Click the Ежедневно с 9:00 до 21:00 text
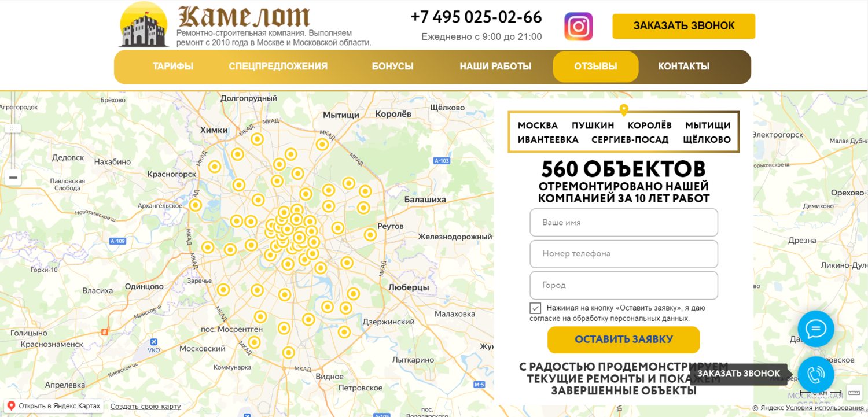The height and width of the screenshot is (417, 868). (x=481, y=37)
